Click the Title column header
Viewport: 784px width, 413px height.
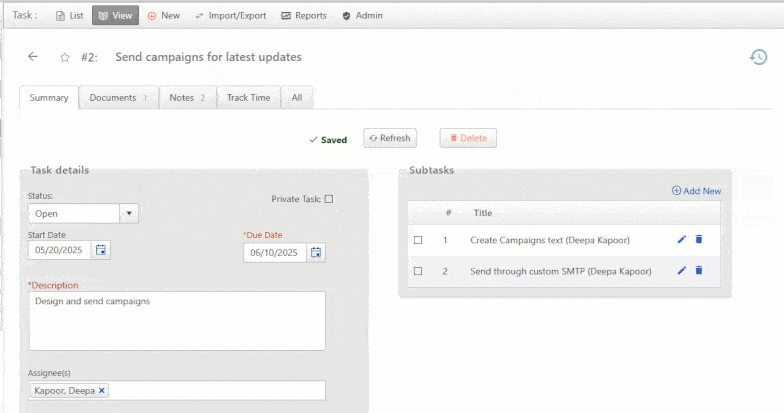point(482,213)
